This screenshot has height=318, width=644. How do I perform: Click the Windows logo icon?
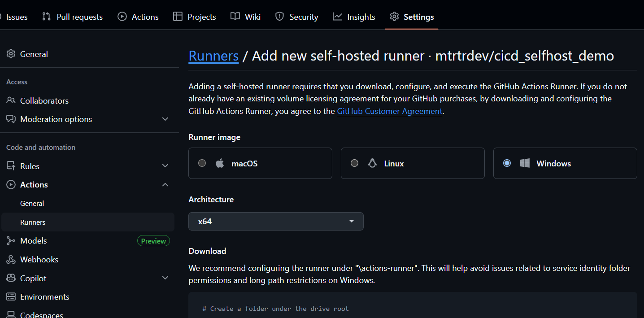click(525, 163)
